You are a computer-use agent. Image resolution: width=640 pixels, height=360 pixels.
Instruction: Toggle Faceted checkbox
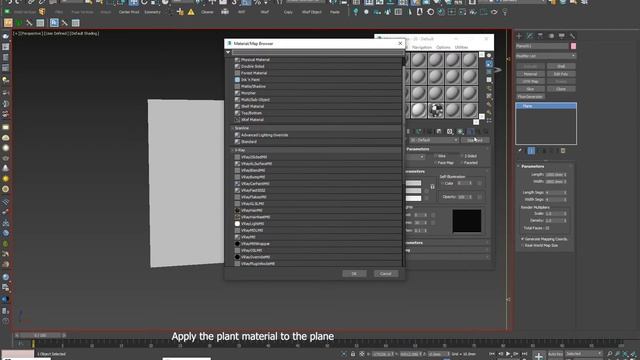pos(462,163)
